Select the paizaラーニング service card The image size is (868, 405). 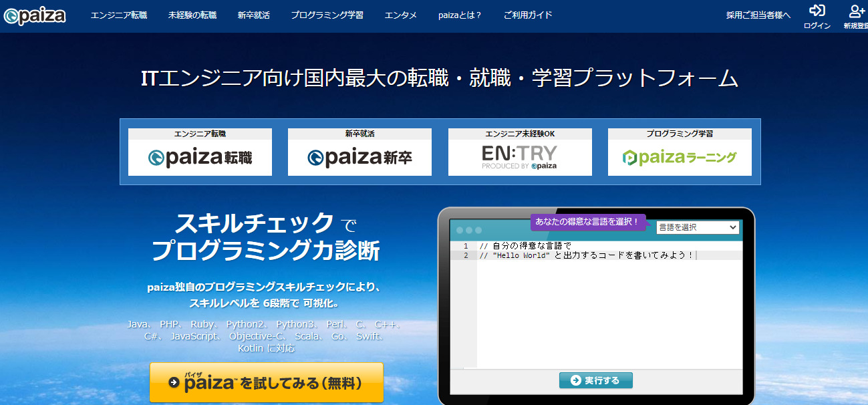(680, 152)
